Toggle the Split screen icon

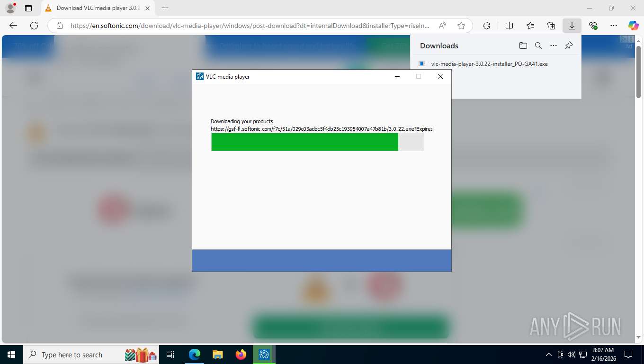pos(510,26)
